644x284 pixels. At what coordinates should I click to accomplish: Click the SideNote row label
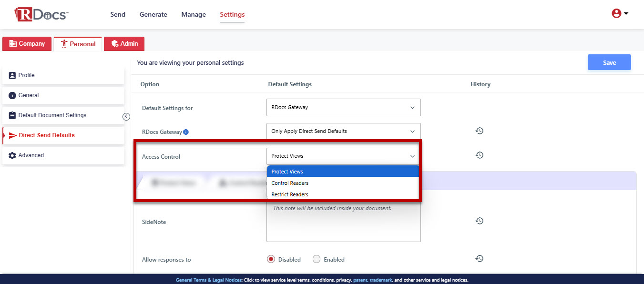tap(154, 222)
